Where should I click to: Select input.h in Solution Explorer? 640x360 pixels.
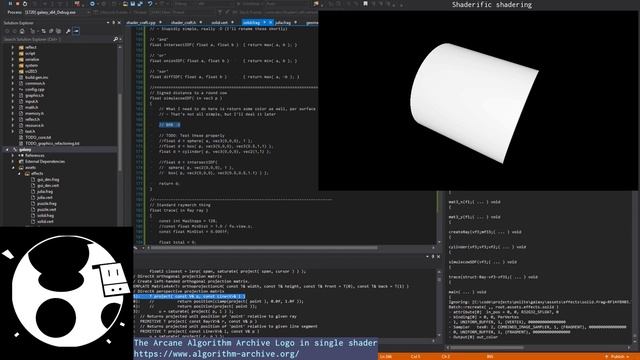pyautogui.click(x=31, y=101)
